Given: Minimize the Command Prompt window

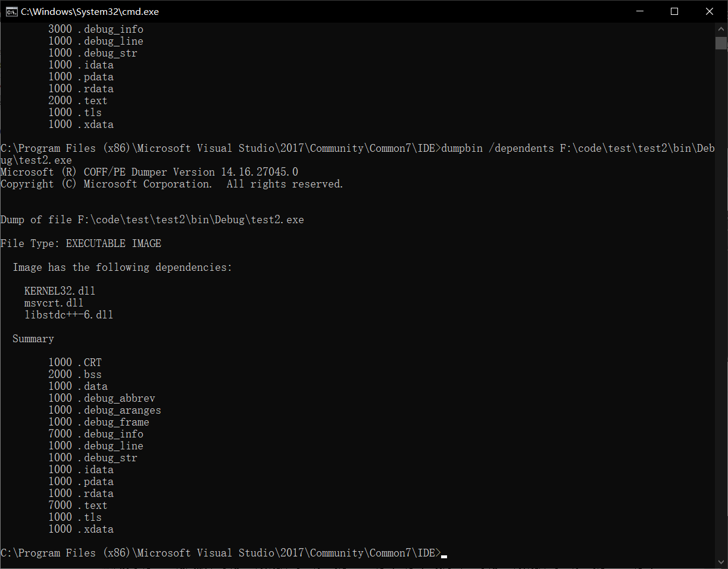Looking at the screenshot, I should pos(639,11).
